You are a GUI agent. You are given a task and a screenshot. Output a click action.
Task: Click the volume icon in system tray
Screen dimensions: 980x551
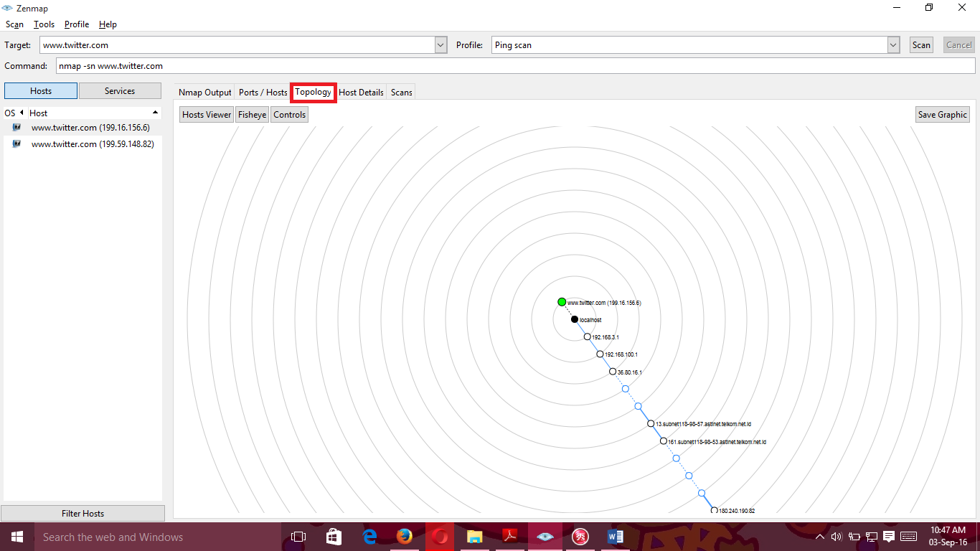(837, 536)
